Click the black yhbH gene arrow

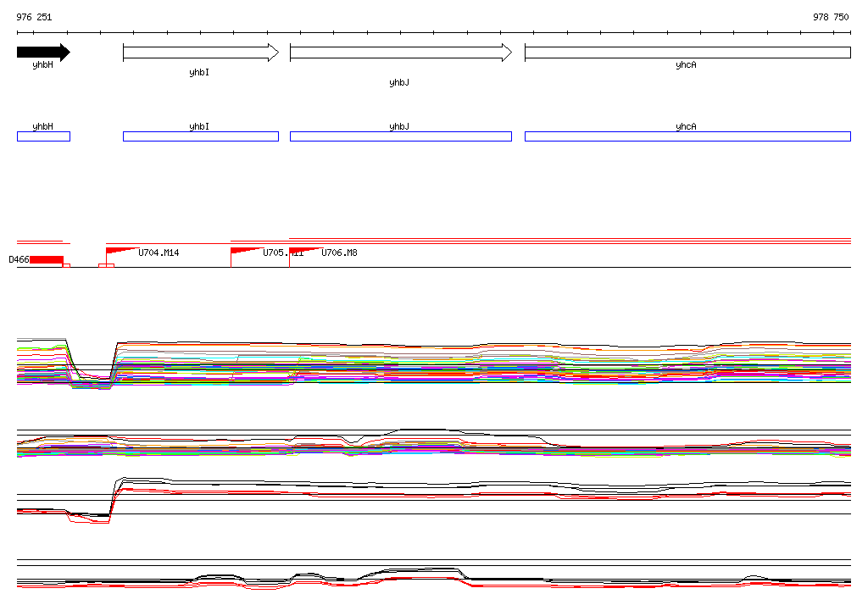pyautogui.click(x=44, y=53)
